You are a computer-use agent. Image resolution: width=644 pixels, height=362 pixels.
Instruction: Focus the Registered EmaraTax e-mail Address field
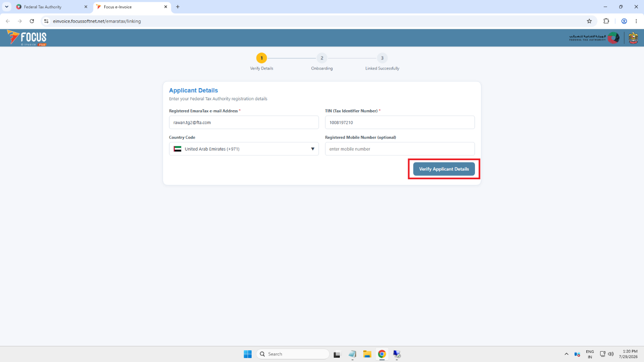(x=244, y=122)
